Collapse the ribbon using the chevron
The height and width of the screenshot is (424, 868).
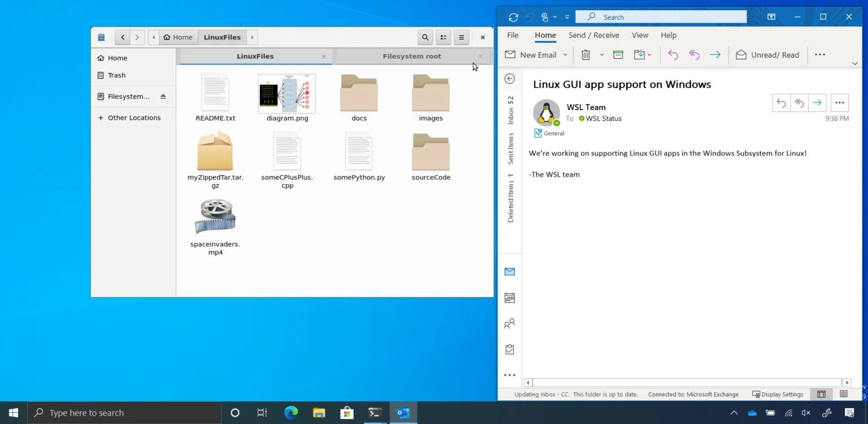pos(854,63)
